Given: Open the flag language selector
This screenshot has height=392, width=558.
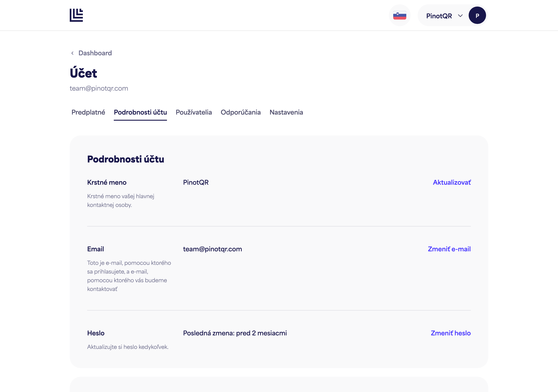Looking at the screenshot, I should [400, 15].
